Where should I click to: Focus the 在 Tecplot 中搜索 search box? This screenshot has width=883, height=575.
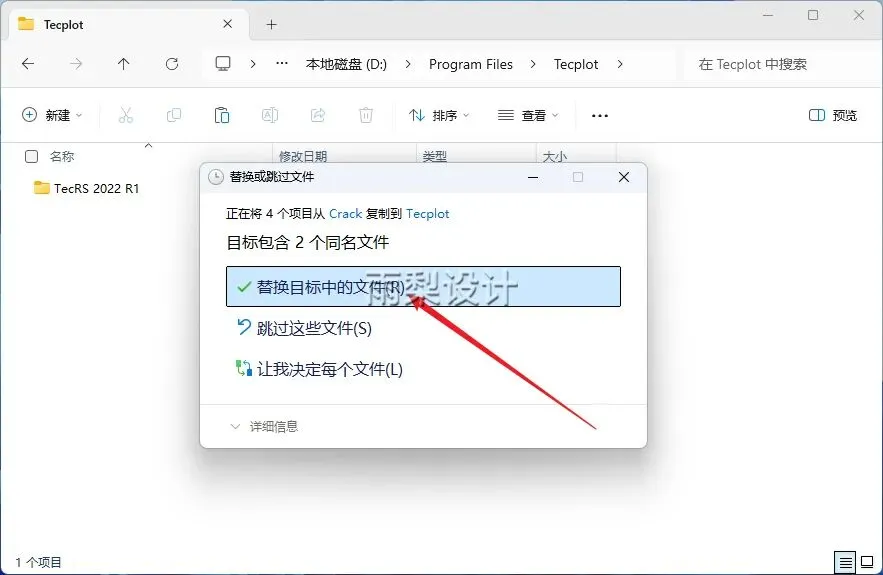778,64
